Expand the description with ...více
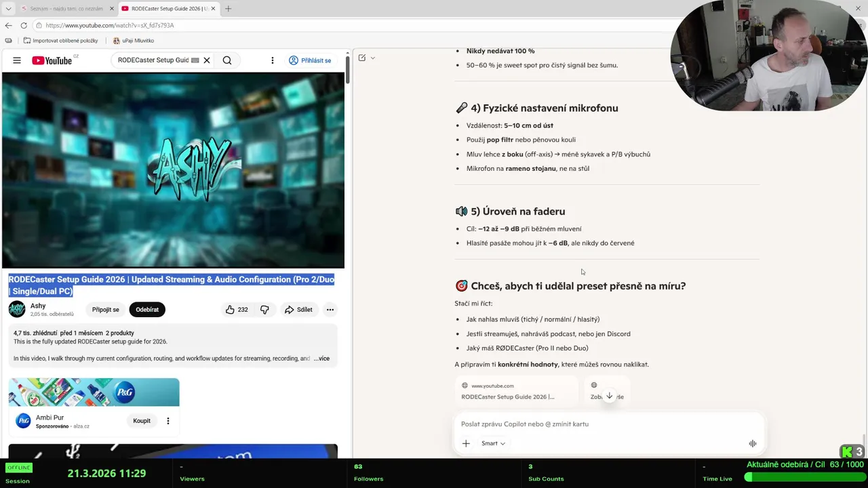 coord(322,359)
